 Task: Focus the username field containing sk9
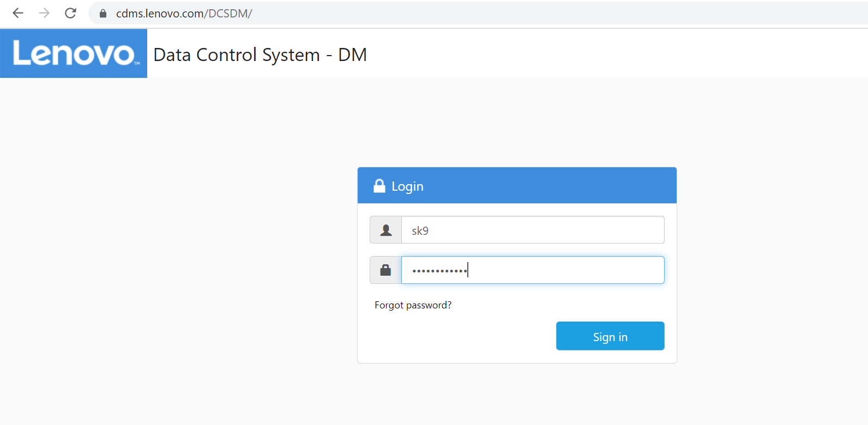(532, 230)
